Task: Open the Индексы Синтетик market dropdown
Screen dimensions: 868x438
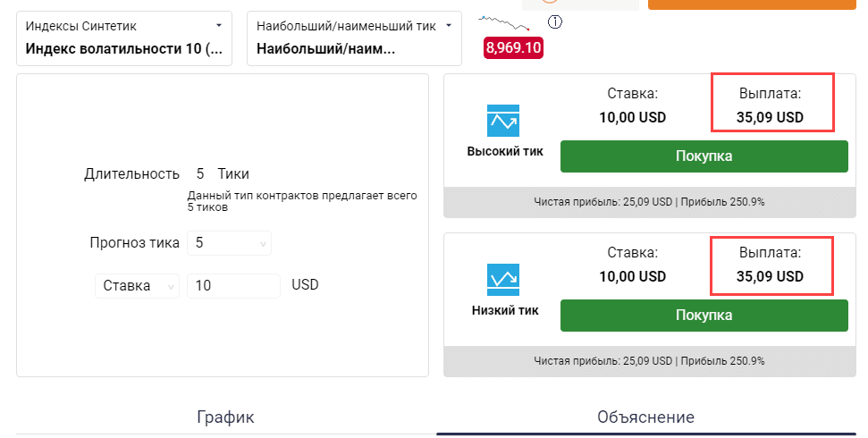Action: point(124,38)
